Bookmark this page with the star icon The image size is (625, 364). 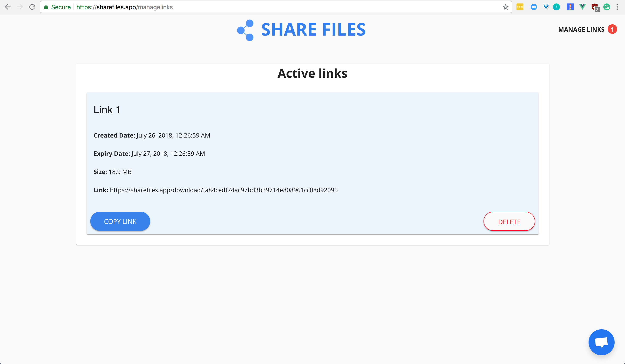pos(505,7)
